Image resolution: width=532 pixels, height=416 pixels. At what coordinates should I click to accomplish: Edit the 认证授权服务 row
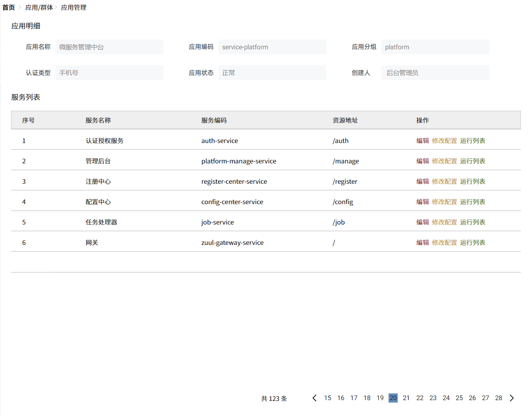coord(422,141)
